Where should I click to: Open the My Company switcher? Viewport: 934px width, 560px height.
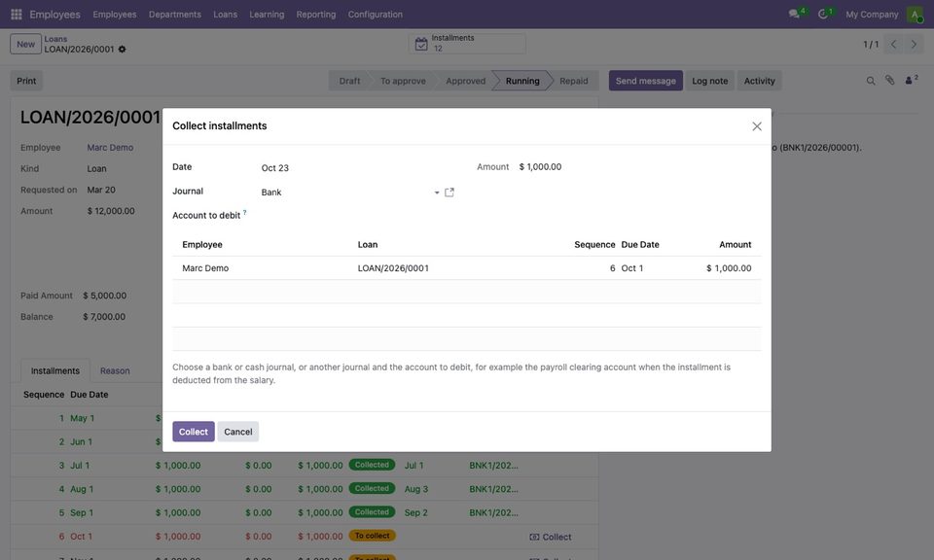coord(872,15)
